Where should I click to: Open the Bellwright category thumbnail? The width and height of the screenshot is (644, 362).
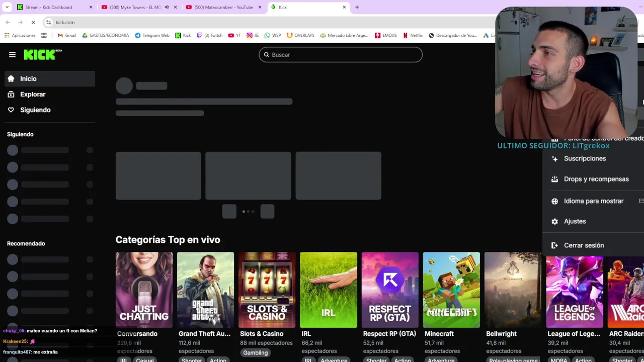[513, 290]
